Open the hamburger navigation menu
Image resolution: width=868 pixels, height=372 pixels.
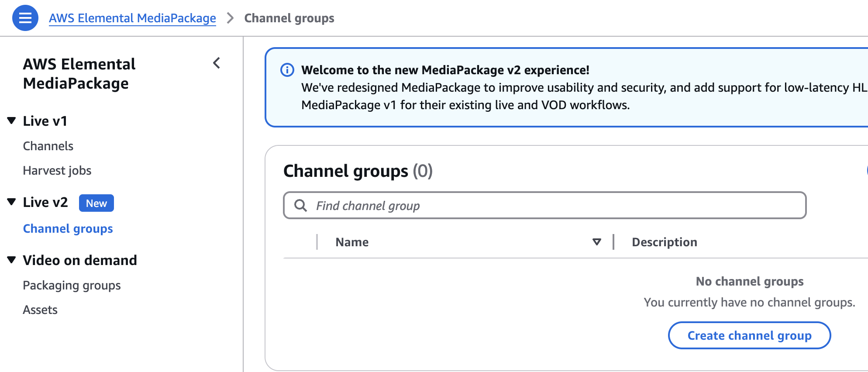pos(25,18)
